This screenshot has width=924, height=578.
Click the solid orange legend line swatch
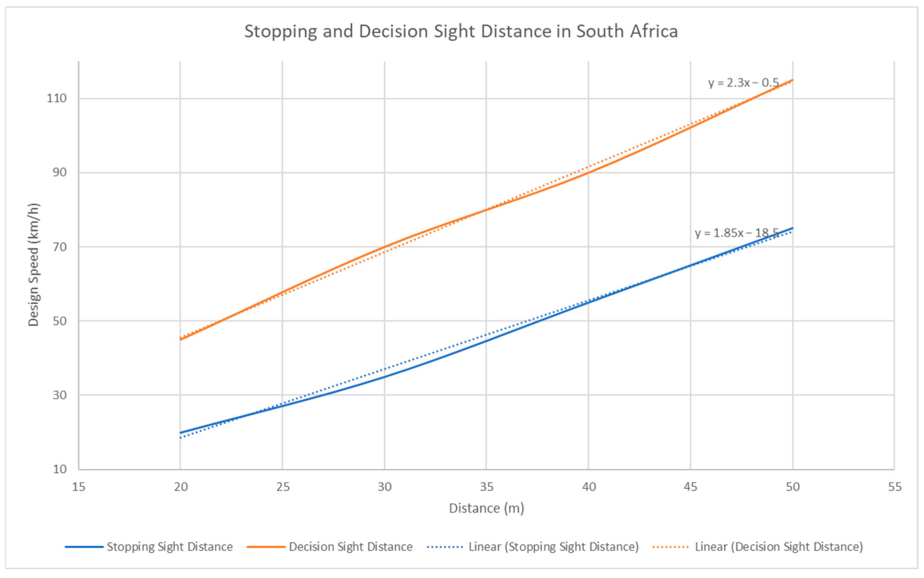266,547
